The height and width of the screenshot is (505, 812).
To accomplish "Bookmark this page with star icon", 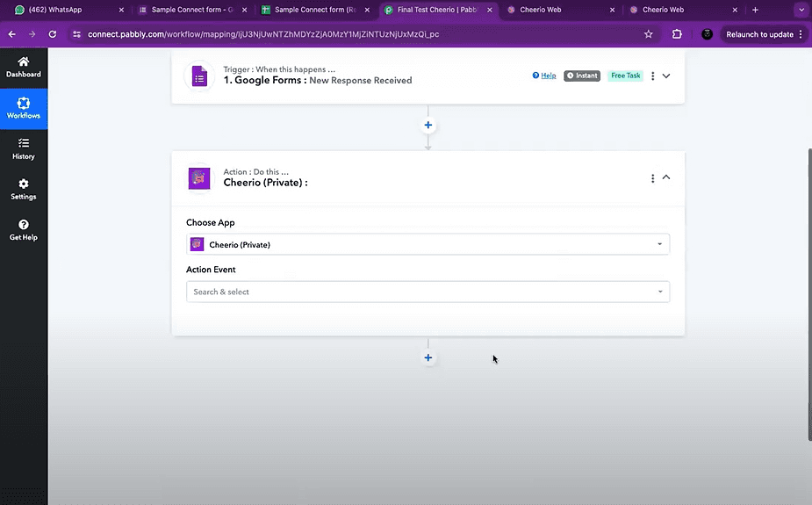I will tap(649, 34).
